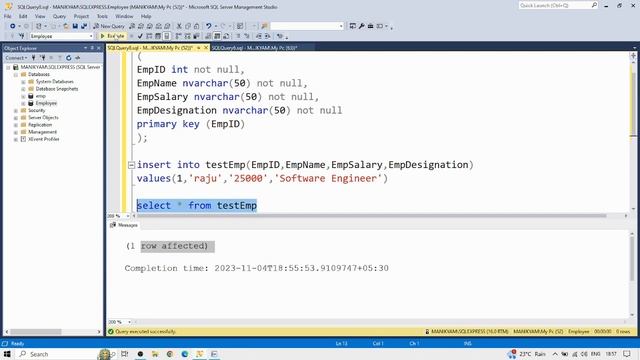The height and width of the screenshot is (360, 640).
Task: Click the Undo icon in toolbar
Action: coord(209,26)
